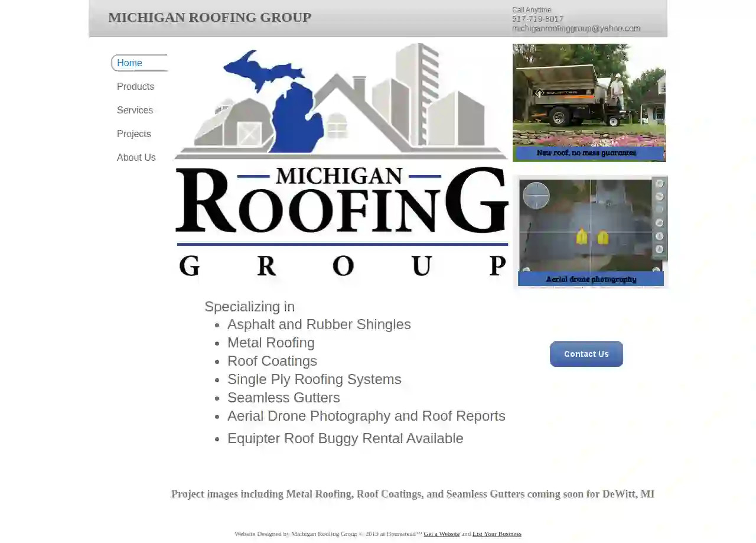This screenshot has width=756, height=543.
Task: Click the 'Project images' coming soon announcement
Action: point(413,494)
